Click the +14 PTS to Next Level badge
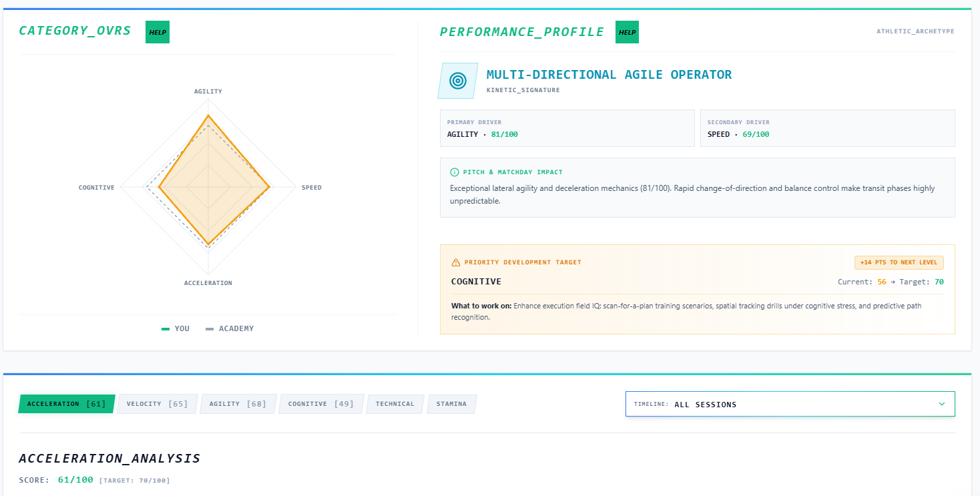Screen dimensions: 980x496 coord(899,262)
